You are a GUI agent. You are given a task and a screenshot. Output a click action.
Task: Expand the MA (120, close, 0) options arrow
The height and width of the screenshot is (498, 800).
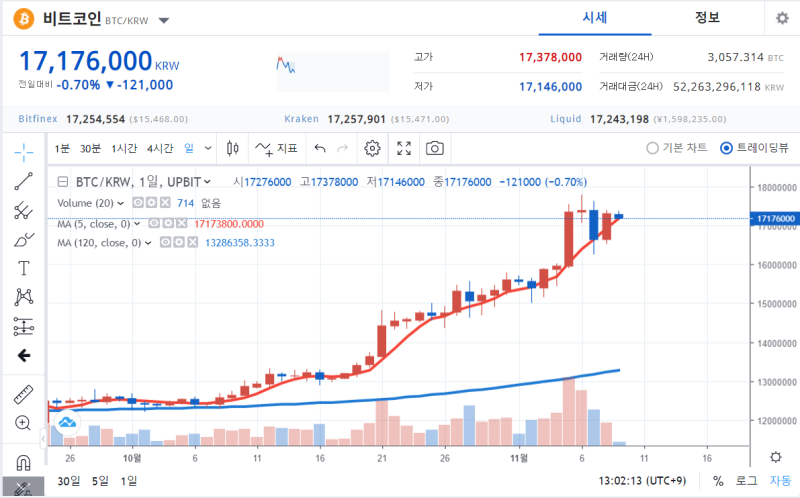[x=148, y=243]
